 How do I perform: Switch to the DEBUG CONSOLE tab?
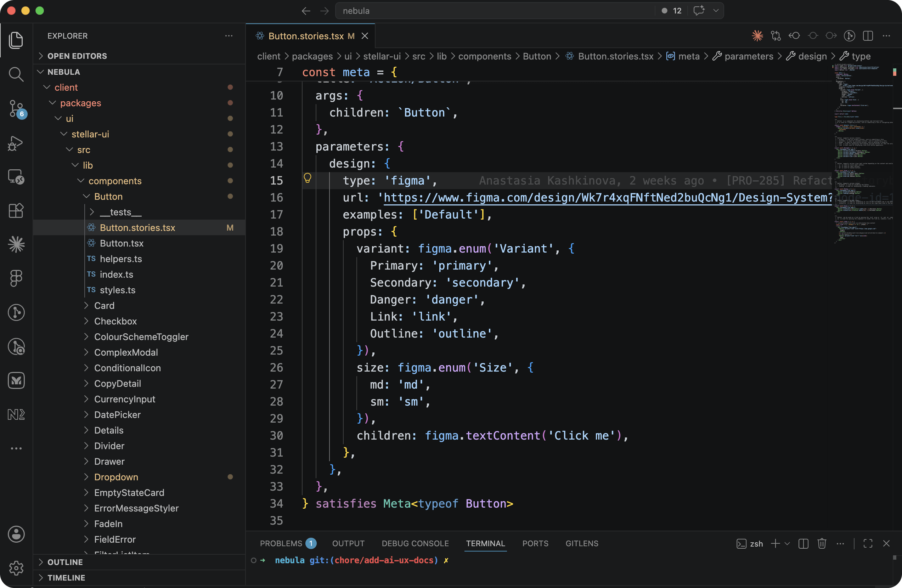pos(415,543)
